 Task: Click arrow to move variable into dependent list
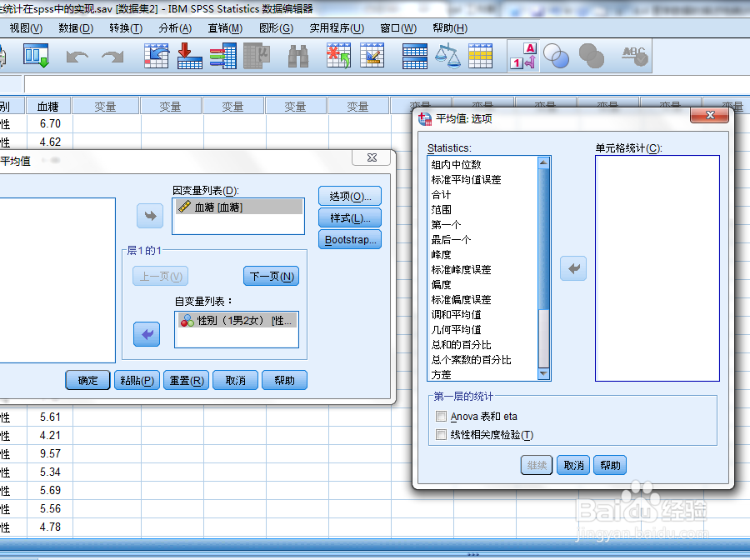click(150, 216)
